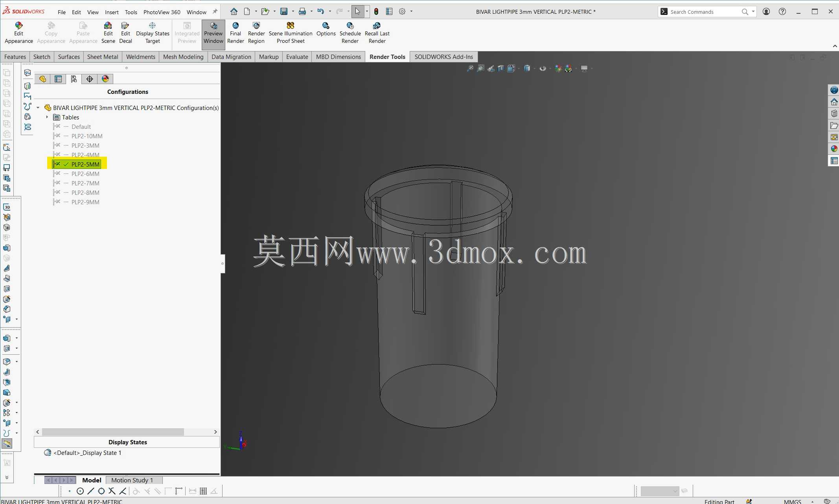The image size is (839, 504).
Task: Open the Save dropdown arrow
Action: (x=293, y=11)
